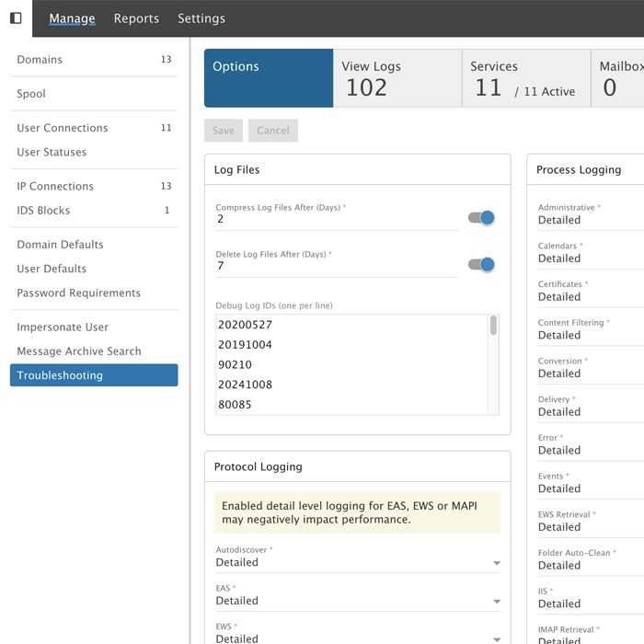Select the Options tab
Screen dimensions: 644x644
269,78
